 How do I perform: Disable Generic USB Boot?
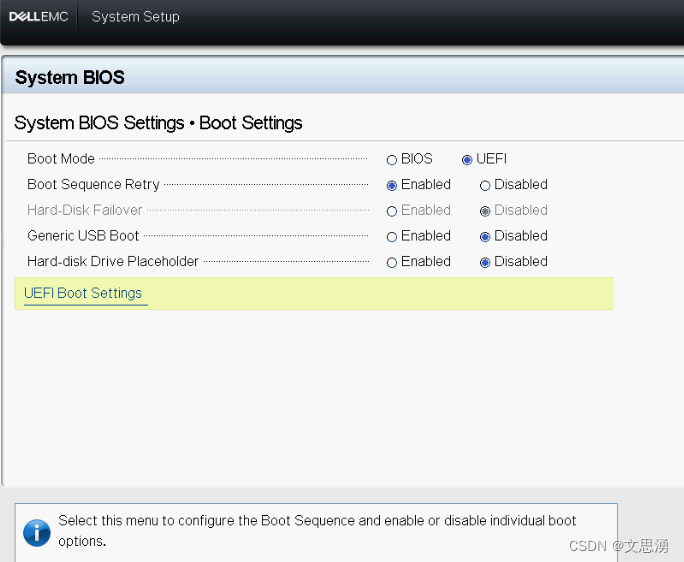(x=485, y=236)
